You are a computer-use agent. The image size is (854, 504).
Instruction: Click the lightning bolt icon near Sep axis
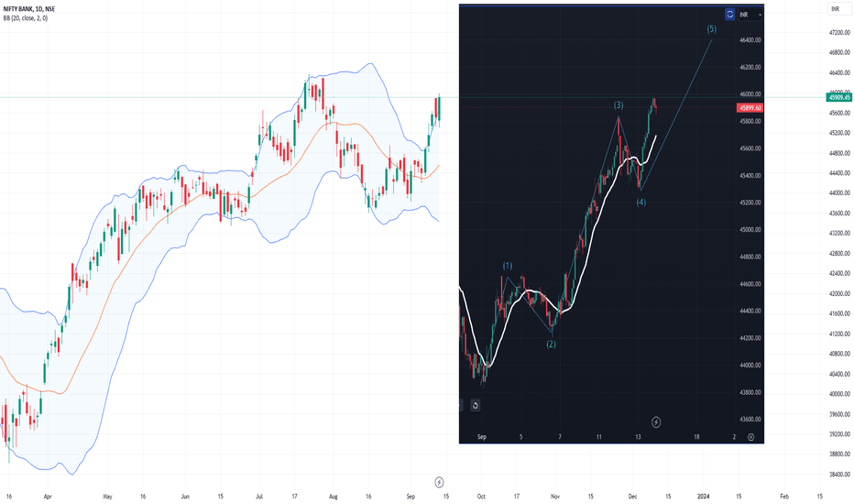pos(439,482)
